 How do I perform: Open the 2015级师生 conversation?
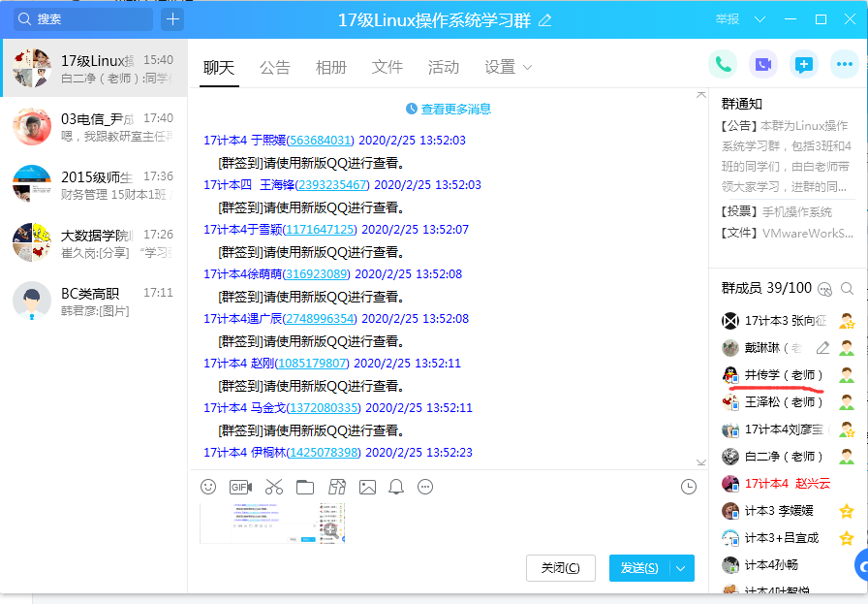coord(94,185)
